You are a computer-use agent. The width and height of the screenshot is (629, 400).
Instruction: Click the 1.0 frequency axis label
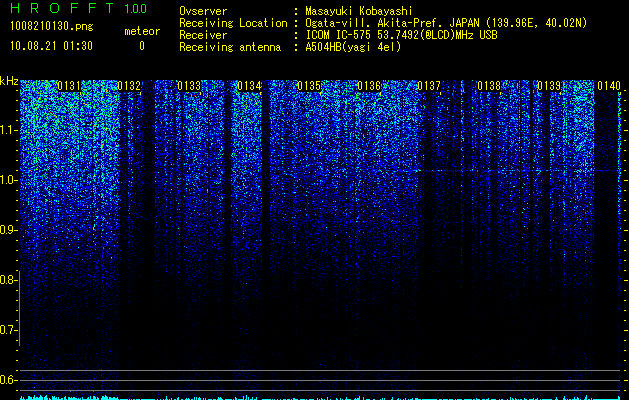pyautogui.click(x=8, y=180)
